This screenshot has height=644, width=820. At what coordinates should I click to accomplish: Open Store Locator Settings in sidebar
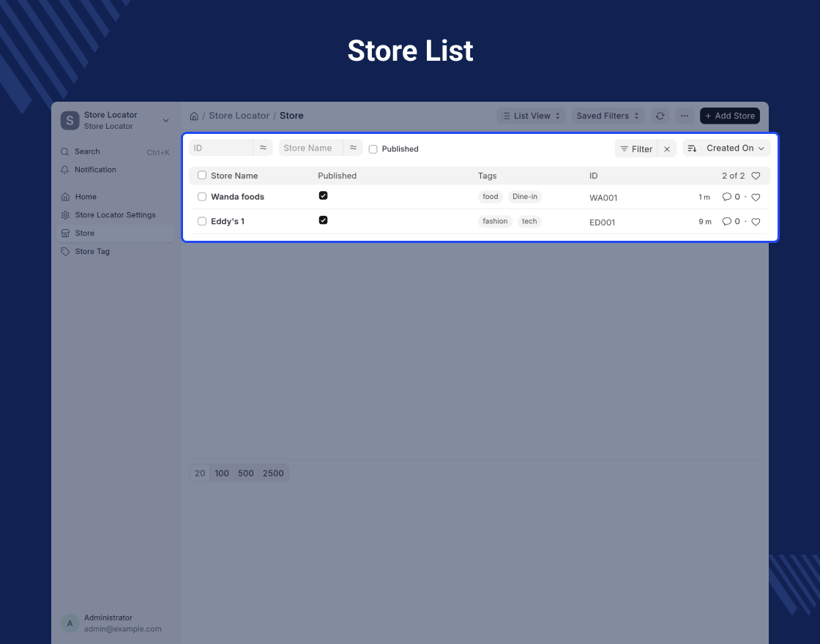point(115,215)
